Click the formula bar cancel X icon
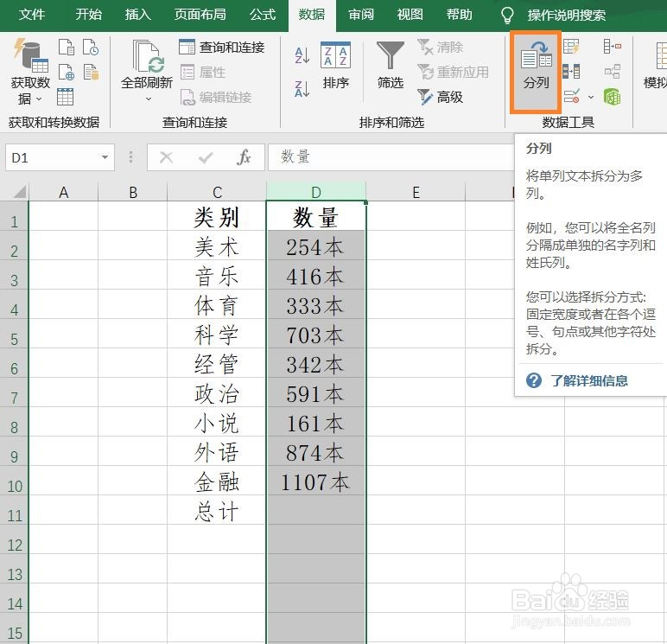The image size is (667, 644). [166, 157]
